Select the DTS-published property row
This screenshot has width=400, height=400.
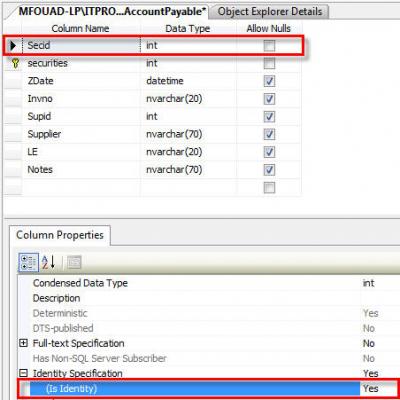pos(208,328)
